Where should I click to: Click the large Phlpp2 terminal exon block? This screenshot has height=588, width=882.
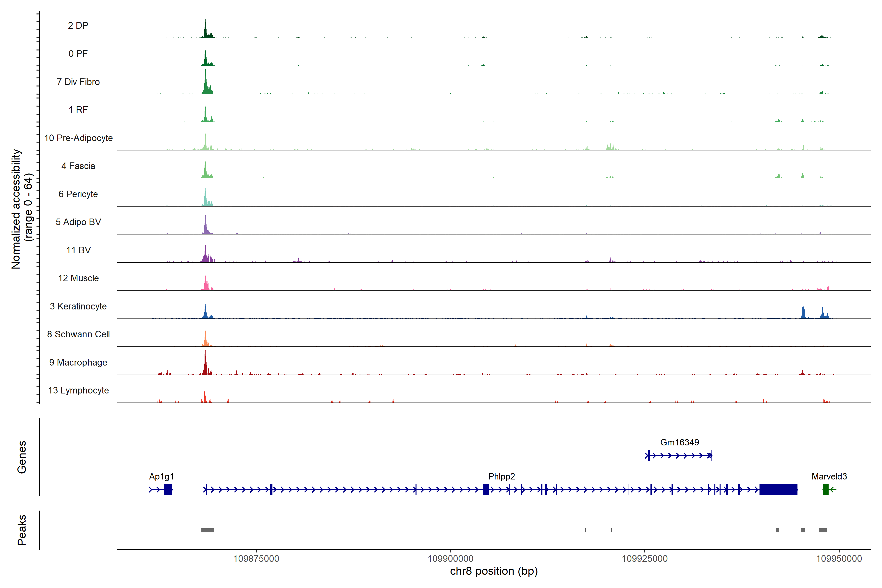click(778, 489)
